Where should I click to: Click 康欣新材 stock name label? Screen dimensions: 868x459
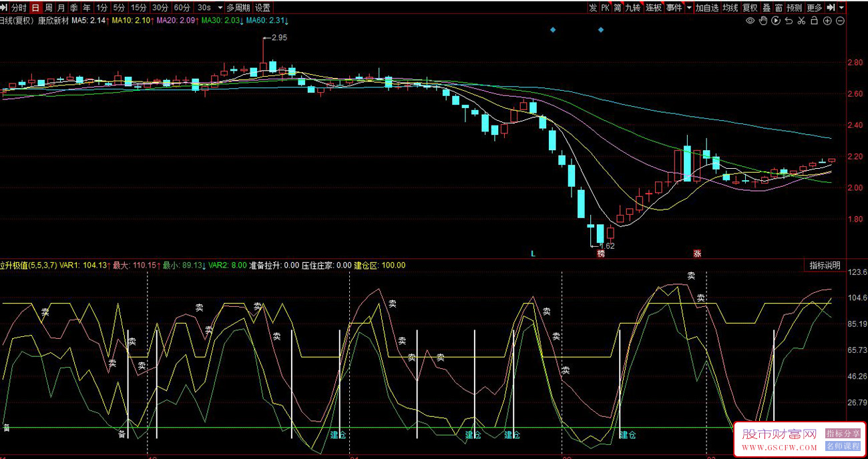pos(53,21)
